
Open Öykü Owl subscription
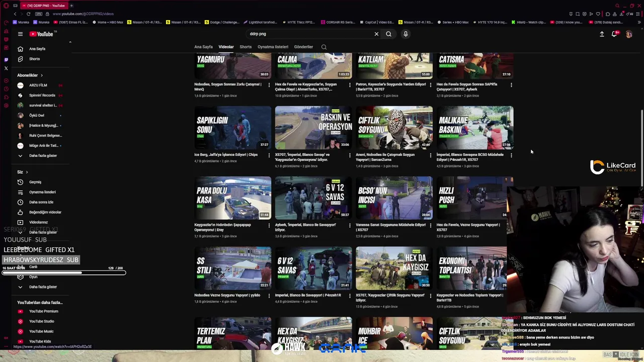pyautogui.click(x=36, y=115)
